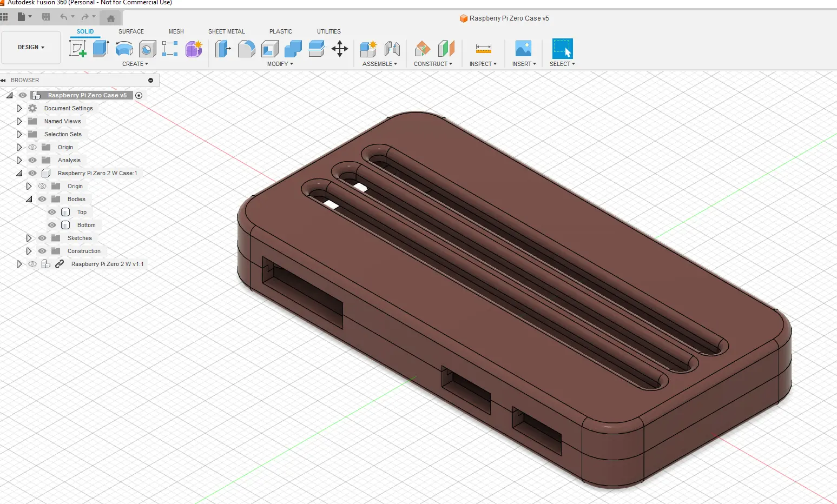
Task: Open the CREATE menu
Action: [x=135, y=64]
